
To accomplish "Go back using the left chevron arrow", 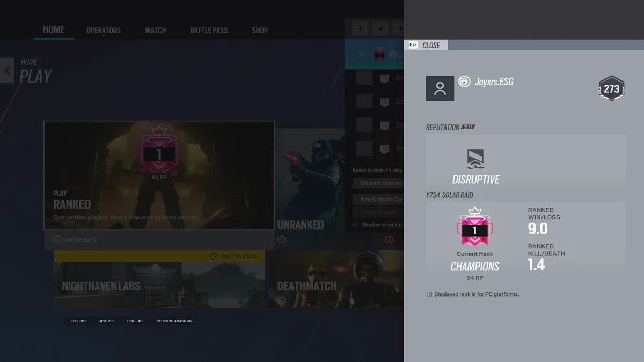I will click(x=7, y=70).
